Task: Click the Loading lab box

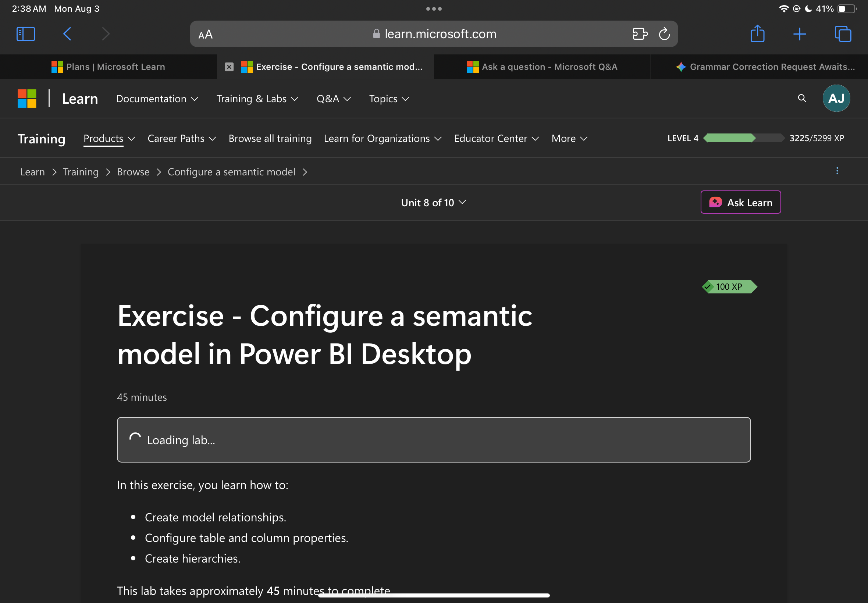Action: [x=434, y=440]
